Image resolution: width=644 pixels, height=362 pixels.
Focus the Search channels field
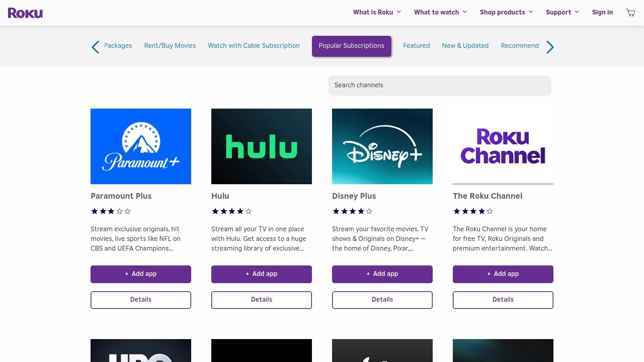440,85
